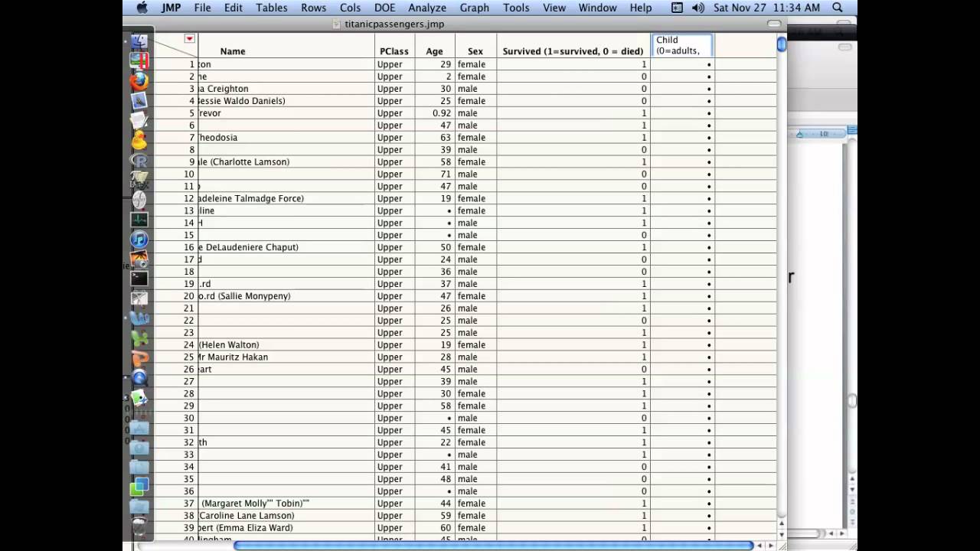Click the vertical scrollbar thumb at top
The image size is (980, 551).
pyautogui.click(x=781, y=44)
